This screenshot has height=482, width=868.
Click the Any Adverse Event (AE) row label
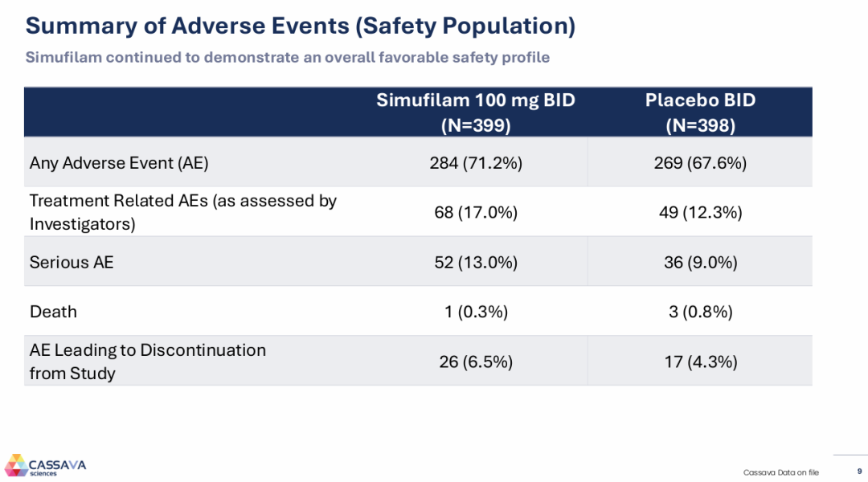click(119, 163)
